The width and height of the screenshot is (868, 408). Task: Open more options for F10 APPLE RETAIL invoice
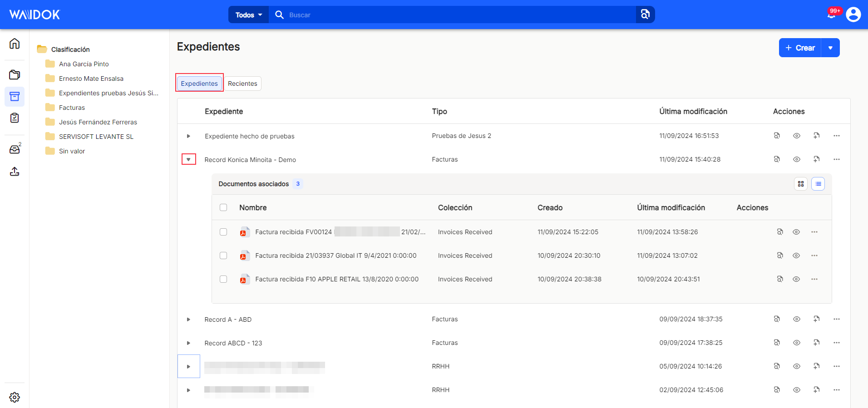coord(814,279)
